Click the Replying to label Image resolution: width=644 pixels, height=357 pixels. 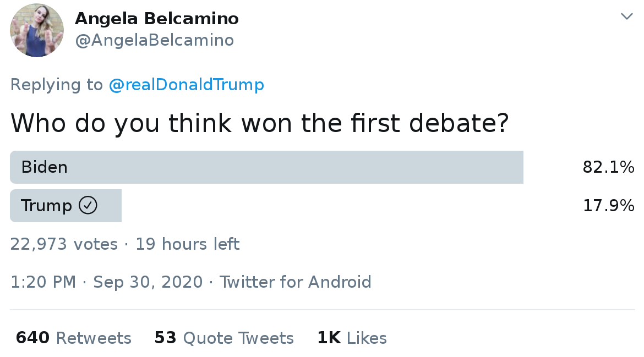pos(56,85)
